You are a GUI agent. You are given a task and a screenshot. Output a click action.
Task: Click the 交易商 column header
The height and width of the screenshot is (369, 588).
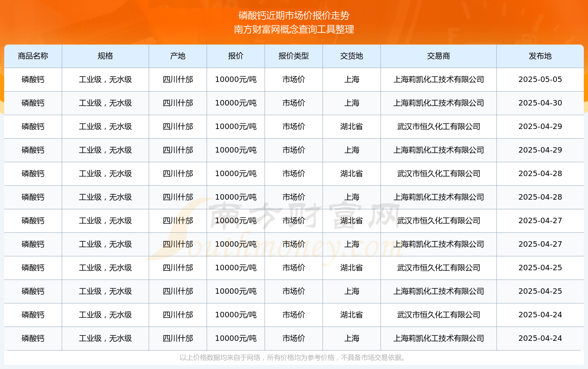438,56
